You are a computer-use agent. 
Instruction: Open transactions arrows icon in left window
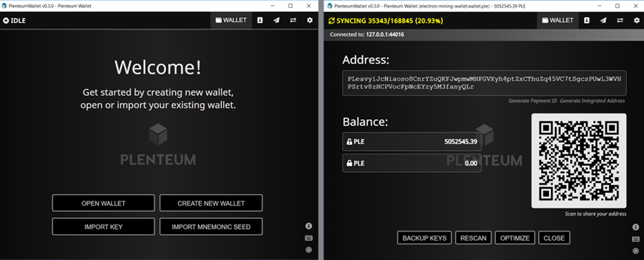click(293, 20)
